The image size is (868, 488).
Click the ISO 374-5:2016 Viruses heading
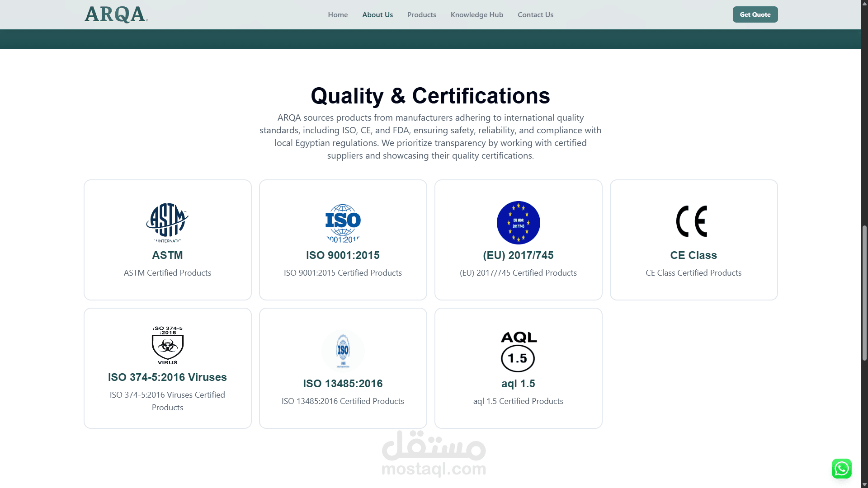tap(167, 377)
